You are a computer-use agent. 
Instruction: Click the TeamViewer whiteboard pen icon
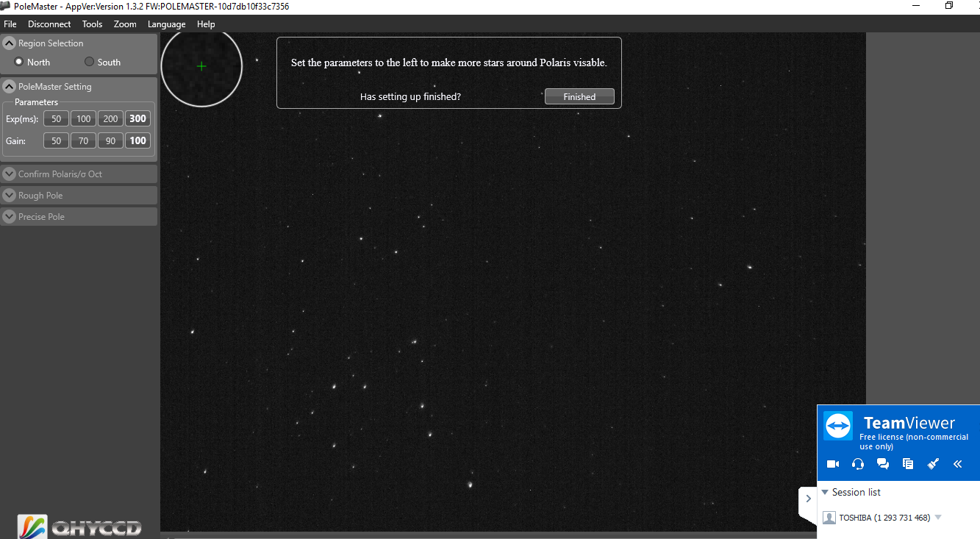tap(933, 464)
